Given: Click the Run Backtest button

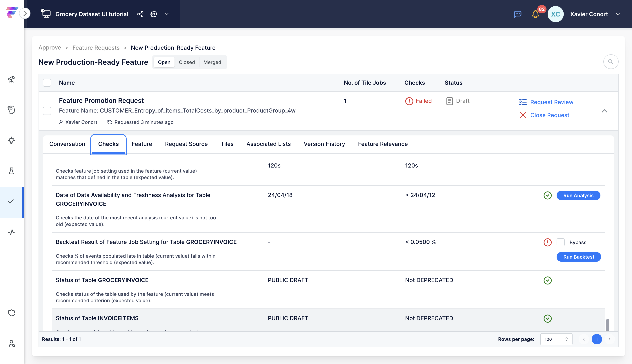Looking at the screenshot, I should [579, 257].
